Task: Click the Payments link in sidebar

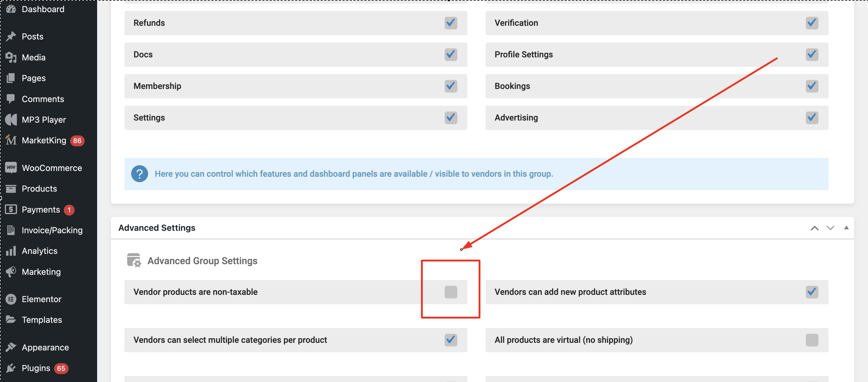Action: point(41,210)
